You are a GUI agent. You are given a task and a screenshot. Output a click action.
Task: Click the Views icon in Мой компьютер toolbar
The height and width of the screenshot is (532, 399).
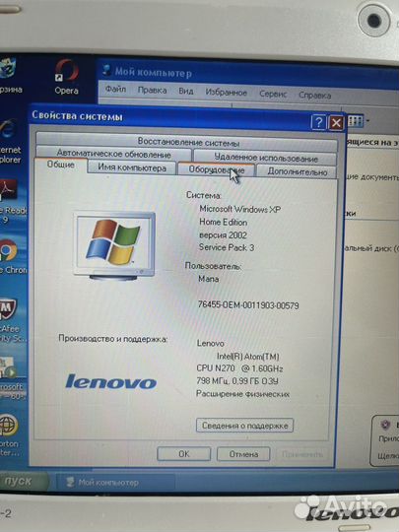tap(356, 121)
